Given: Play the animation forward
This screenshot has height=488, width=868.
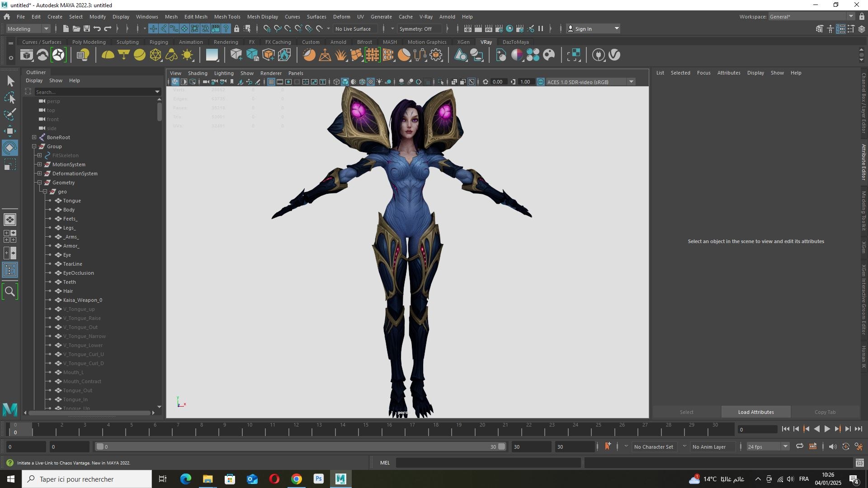Looking at the screenshot, I should [827, 429].
